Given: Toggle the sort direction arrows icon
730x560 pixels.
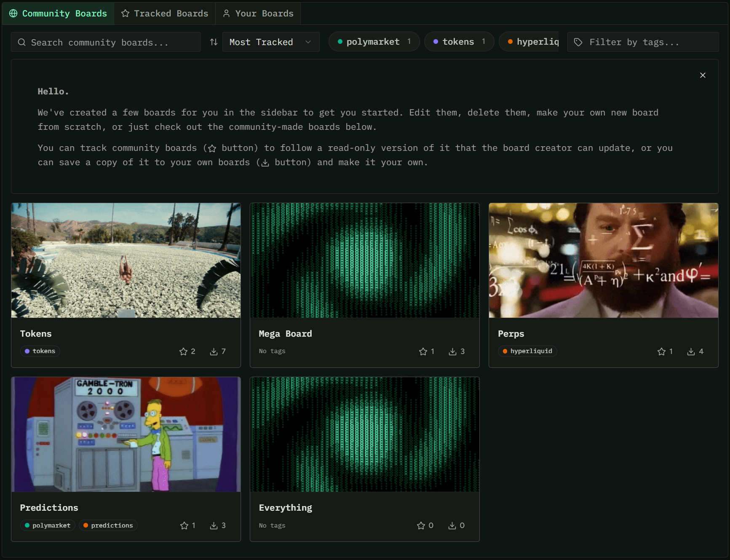Looking at the screenshot, I should (x=214, y=42).
